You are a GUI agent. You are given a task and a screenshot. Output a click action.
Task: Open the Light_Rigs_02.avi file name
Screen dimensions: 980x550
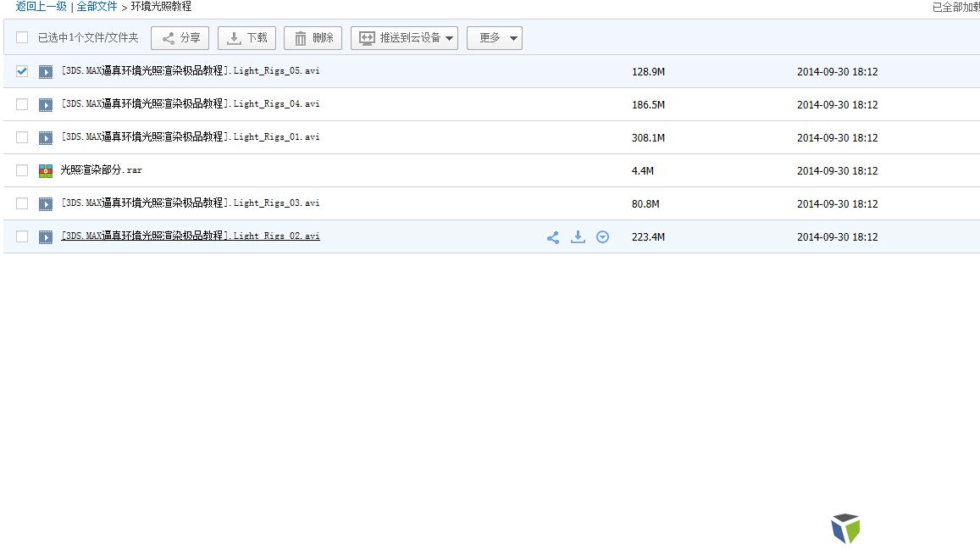(x=191, y=237)
